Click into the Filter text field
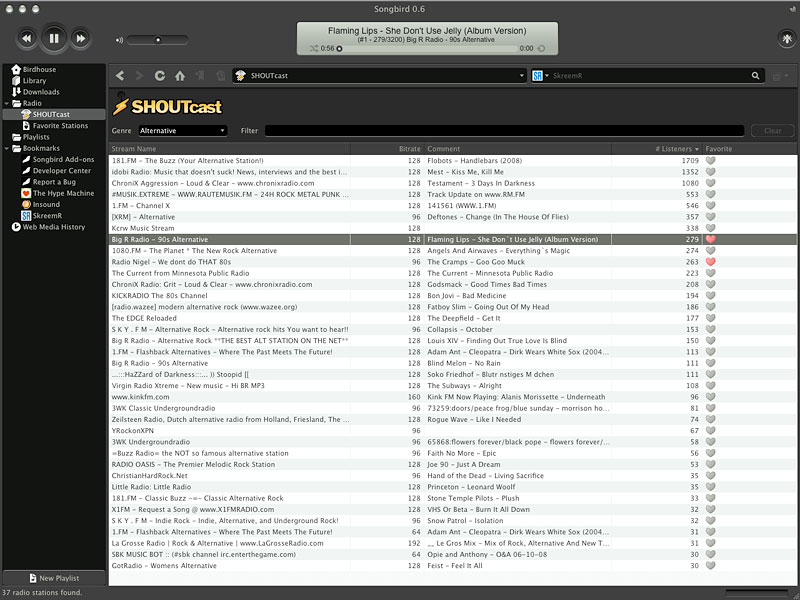This screenshot has width=800, height=600. pyautogui.click(x=504, y=131)
